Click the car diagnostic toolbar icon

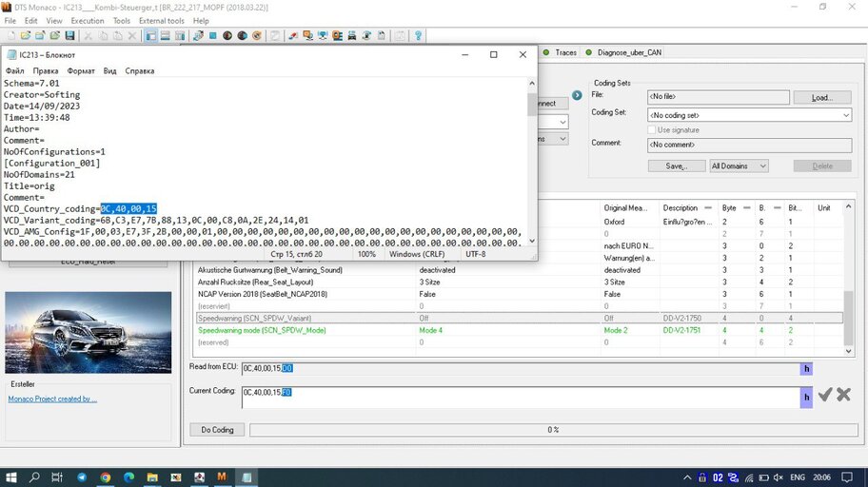click(x=351, y=35)
